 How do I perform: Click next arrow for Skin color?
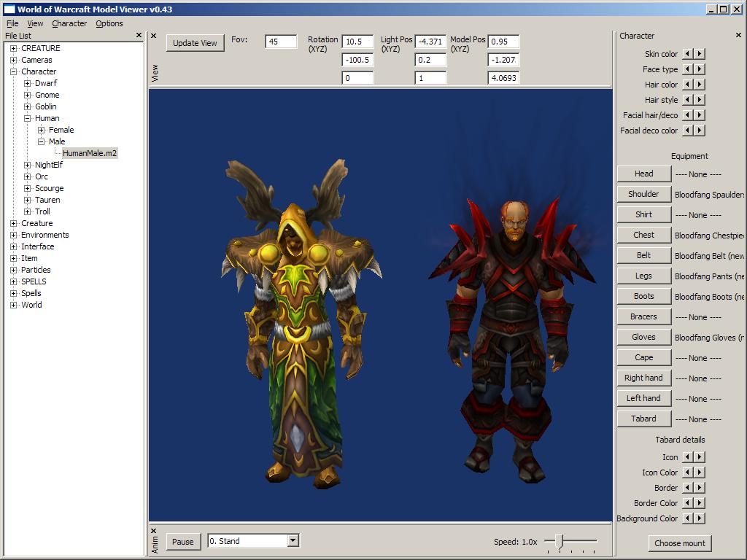(700, 54)
